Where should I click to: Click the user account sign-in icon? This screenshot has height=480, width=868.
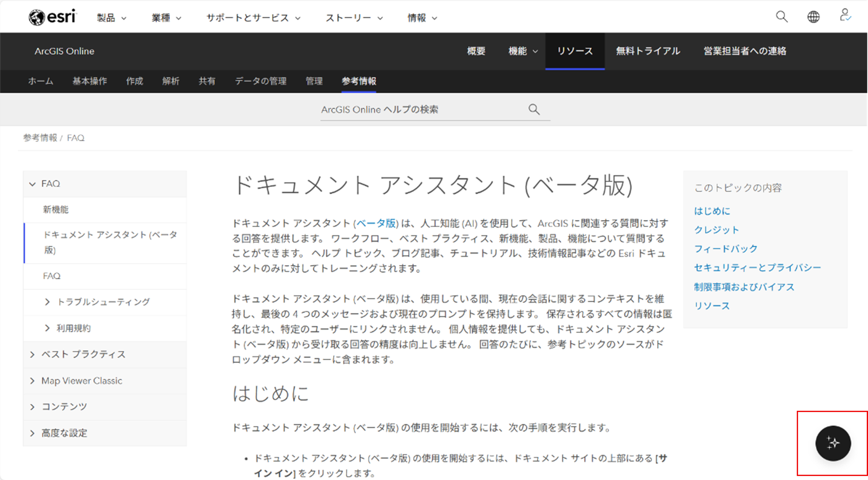tap(845, 15)
